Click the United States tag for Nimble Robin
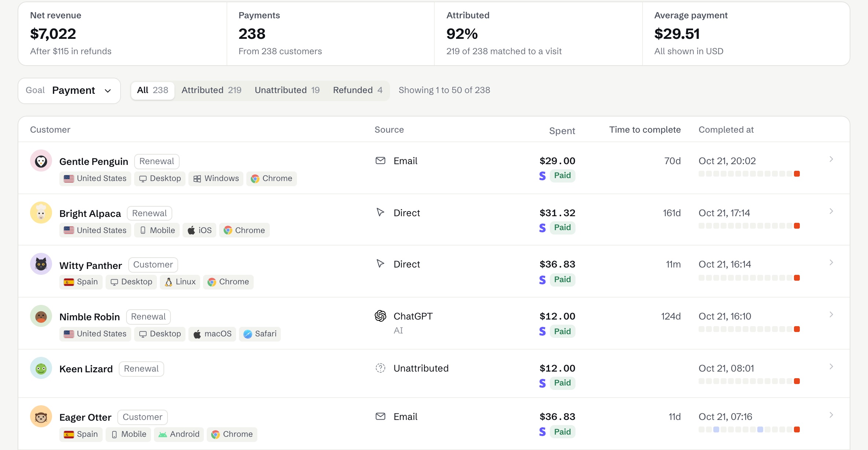Image resolution: width=868 pixels, height=450 pixels. coord(95,334)
